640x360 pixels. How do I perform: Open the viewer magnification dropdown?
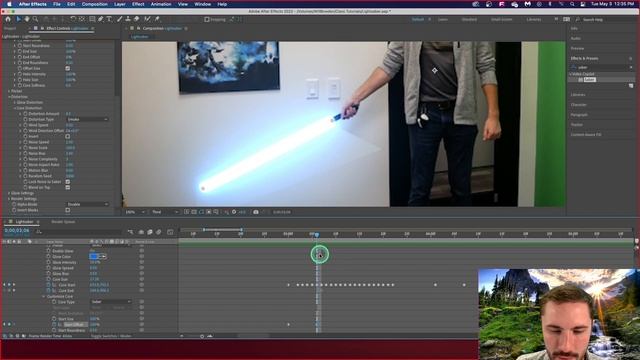(135, 212)
